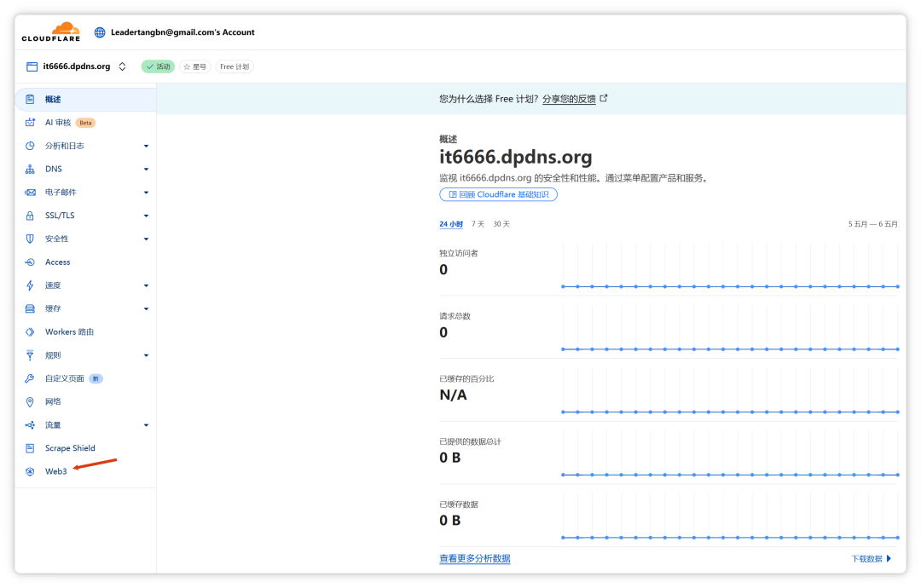Viewport: 921px width, 588px height.
Task: Click the 回顾 Cloudflare 基础知识 button
Action: (x=498, y=194)
